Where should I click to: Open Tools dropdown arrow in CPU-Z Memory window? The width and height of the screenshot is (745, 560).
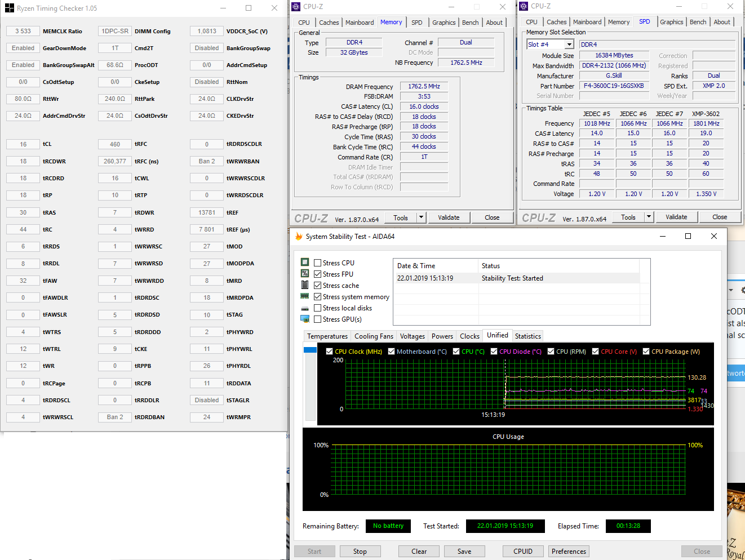(x=421, y=217)
